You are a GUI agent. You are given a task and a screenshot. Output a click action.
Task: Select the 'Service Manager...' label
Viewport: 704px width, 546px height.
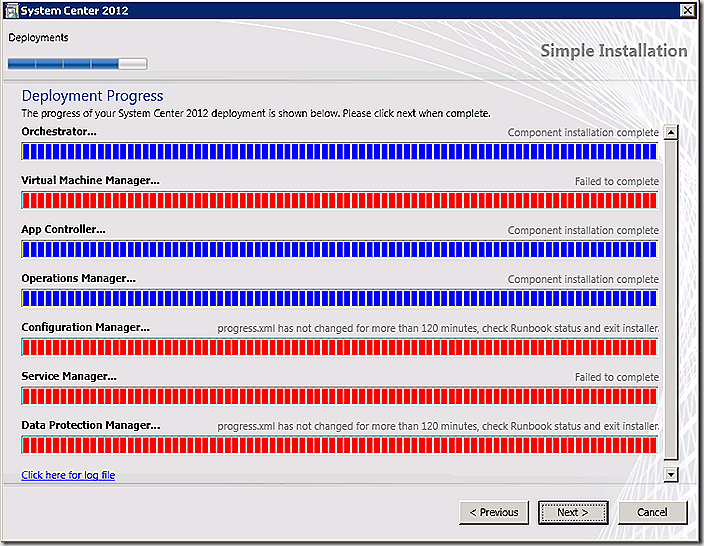(x=69, y=376)
